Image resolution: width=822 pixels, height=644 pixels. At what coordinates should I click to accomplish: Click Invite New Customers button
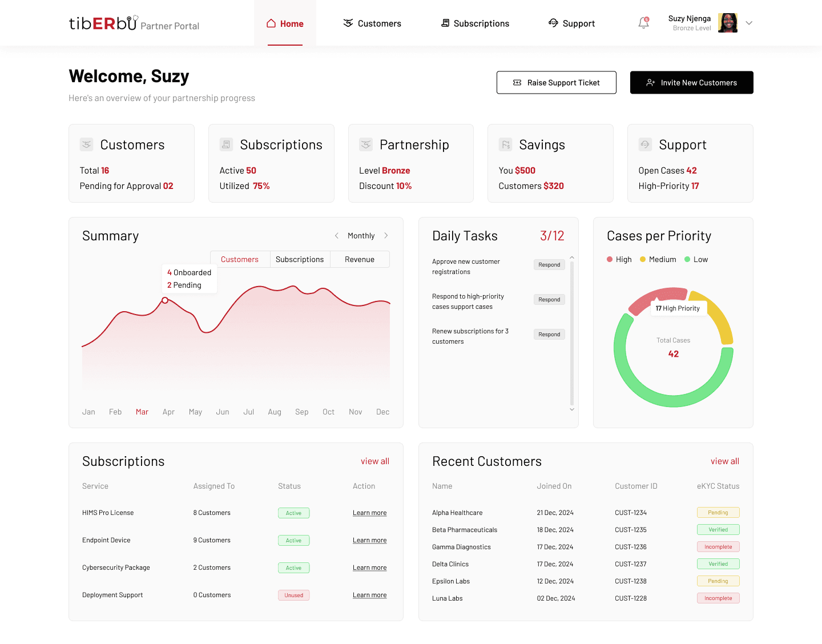[691, 83]
